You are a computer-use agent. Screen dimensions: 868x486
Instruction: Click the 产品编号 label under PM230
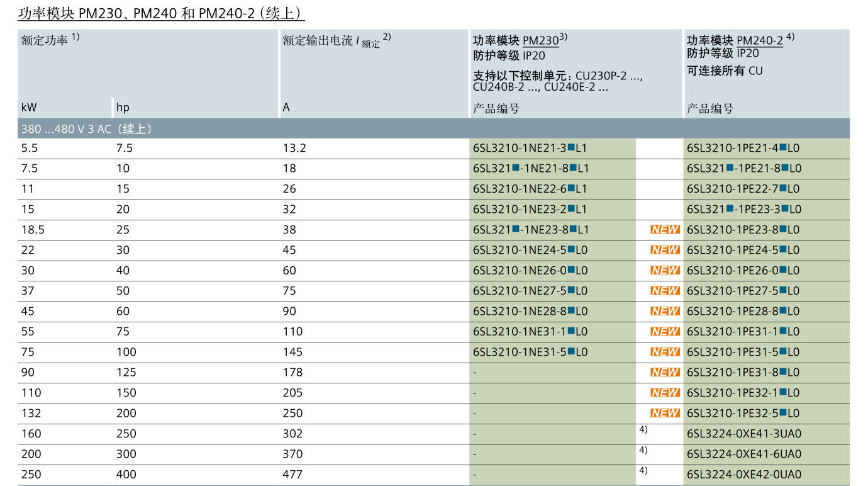coord(496,109)
